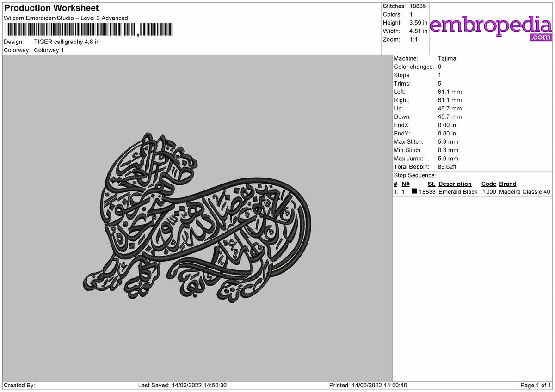Click the Width 4.81 in value
This screenshot has height=392, width=555.
tap(418, 31)
